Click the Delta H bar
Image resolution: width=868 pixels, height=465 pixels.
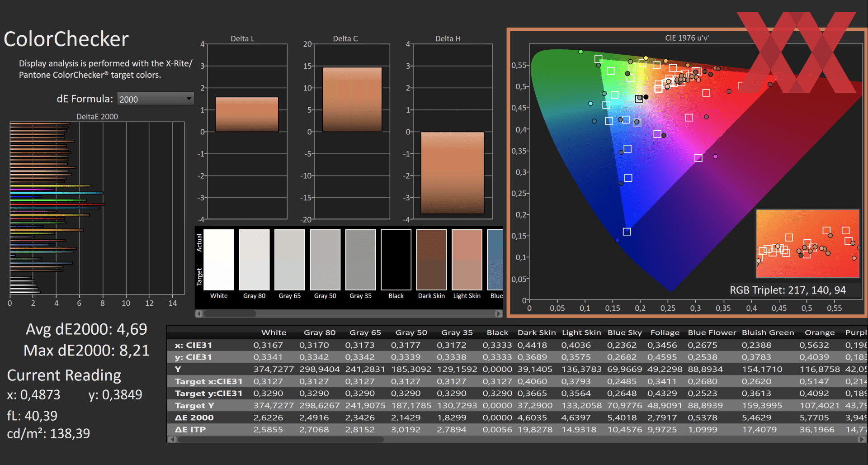pyautogui.click(x=453, y=173)
